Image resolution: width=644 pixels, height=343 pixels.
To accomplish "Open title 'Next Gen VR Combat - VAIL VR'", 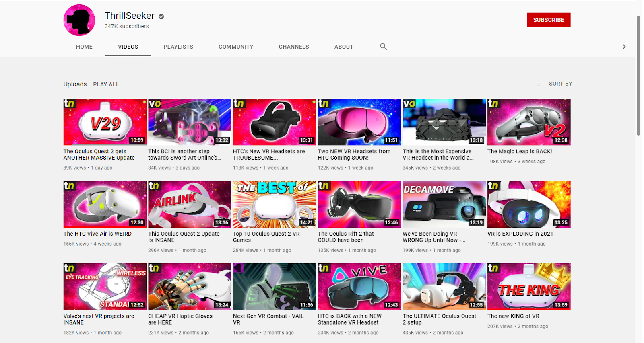I will [268, 319].
